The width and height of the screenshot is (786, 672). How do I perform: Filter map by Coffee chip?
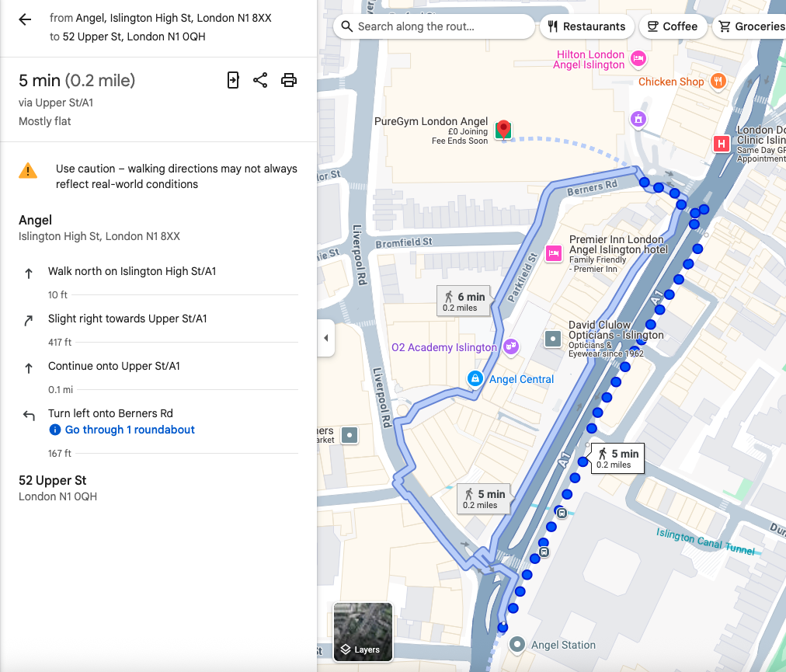tap(673, 26)
